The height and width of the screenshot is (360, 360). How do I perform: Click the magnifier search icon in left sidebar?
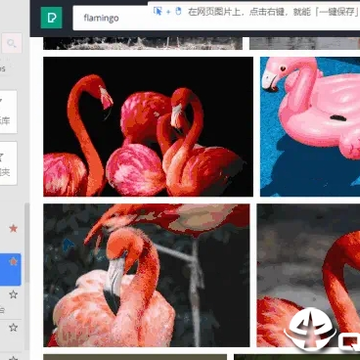coord(12,43)
